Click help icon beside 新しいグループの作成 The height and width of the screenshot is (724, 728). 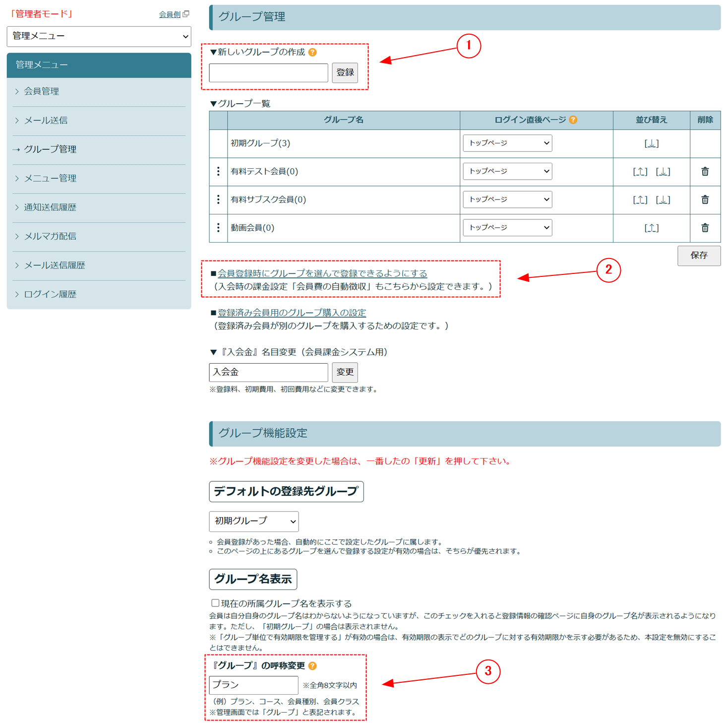[312, 52]
